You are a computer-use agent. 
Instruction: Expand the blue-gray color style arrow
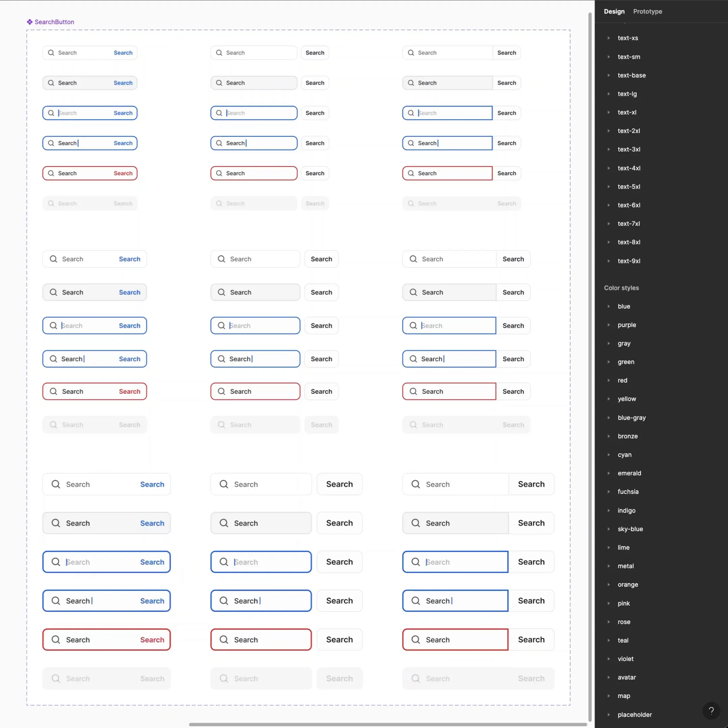[609, 418]
